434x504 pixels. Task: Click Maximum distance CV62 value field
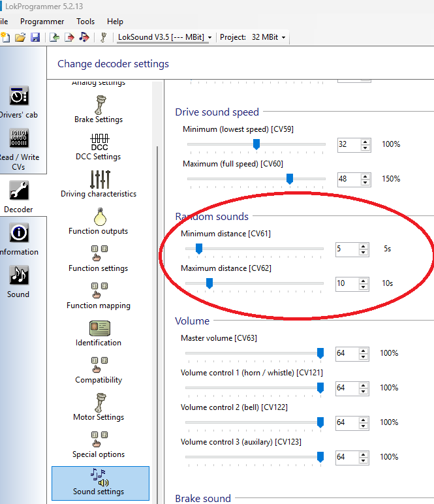pyautogui.click(x=346, y=283)
